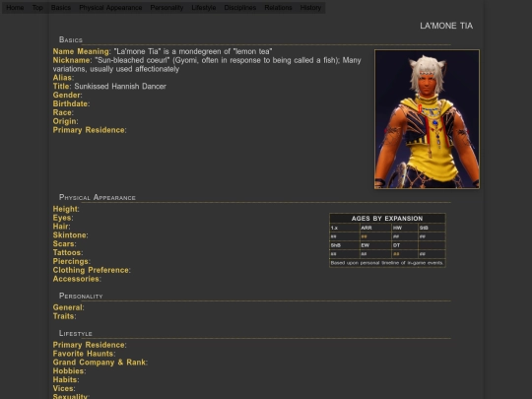Click the Piercings label

pos(72,262)
